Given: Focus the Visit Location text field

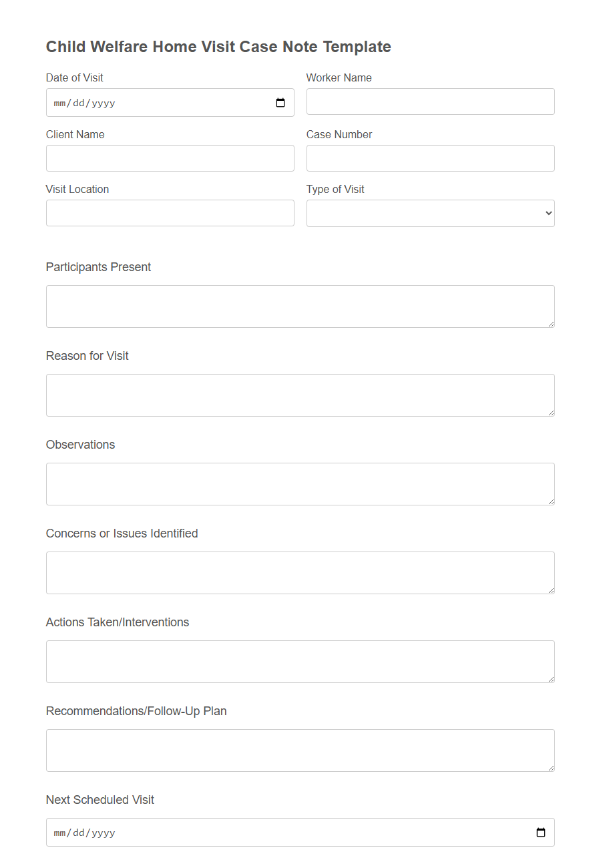Looking at the screenshot, I should click(170, 212).
